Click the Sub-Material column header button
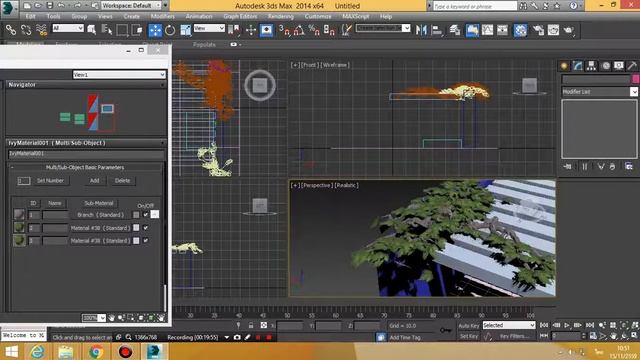Image resolution: width=640 pixels, height=360 pixels. coord(99,203)
